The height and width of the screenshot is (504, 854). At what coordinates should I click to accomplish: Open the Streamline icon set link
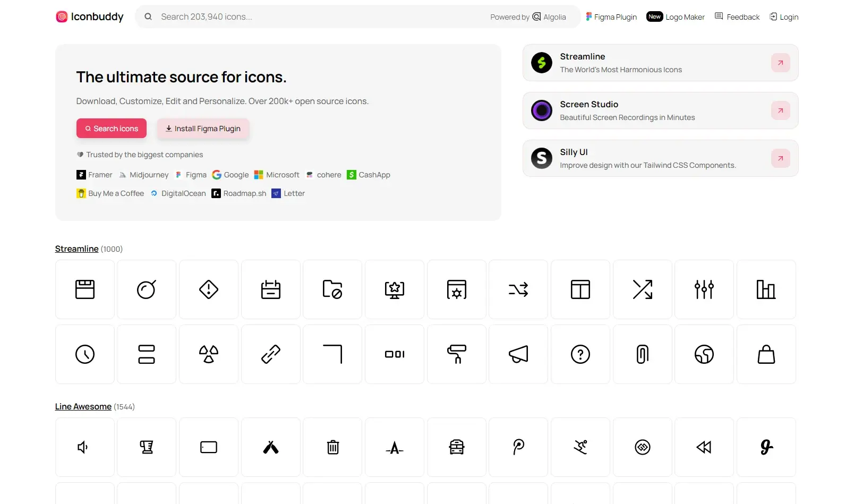pyautogui.click(x=77, y=249)
